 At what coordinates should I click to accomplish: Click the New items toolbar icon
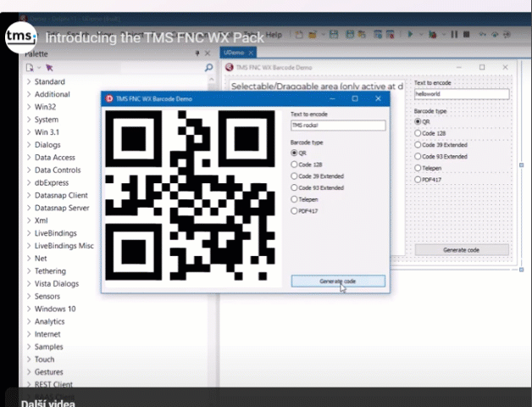[x=299, y=35]
